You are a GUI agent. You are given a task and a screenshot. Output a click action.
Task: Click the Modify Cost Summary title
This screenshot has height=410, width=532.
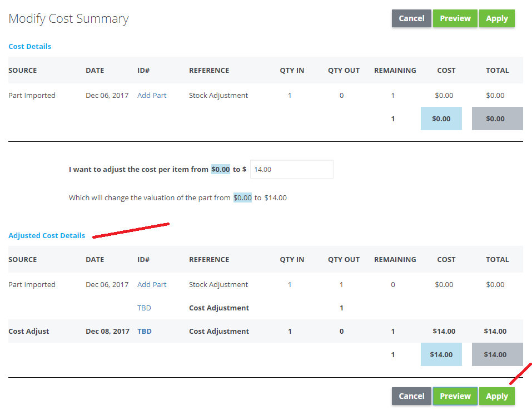tap(68, 19)
